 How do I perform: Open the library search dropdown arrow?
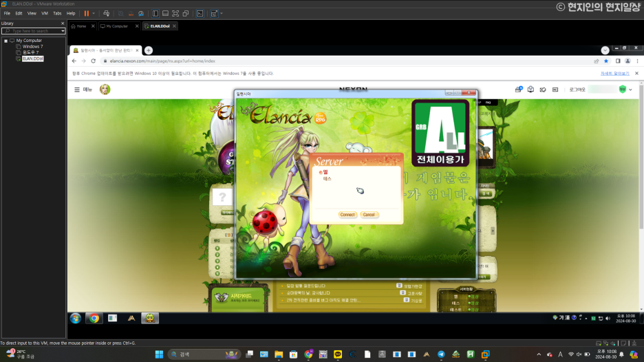(x=63, y=31)
